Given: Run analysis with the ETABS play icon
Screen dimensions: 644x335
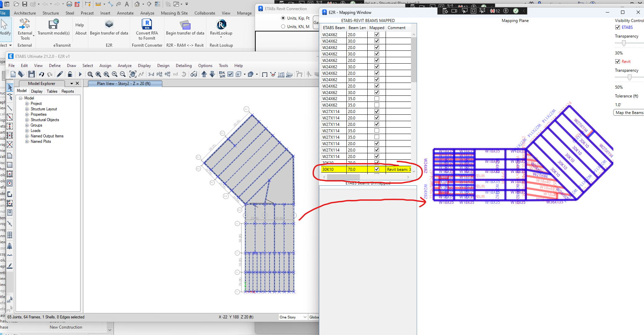Looking at the screenshot, I should (x=80, y=74).
